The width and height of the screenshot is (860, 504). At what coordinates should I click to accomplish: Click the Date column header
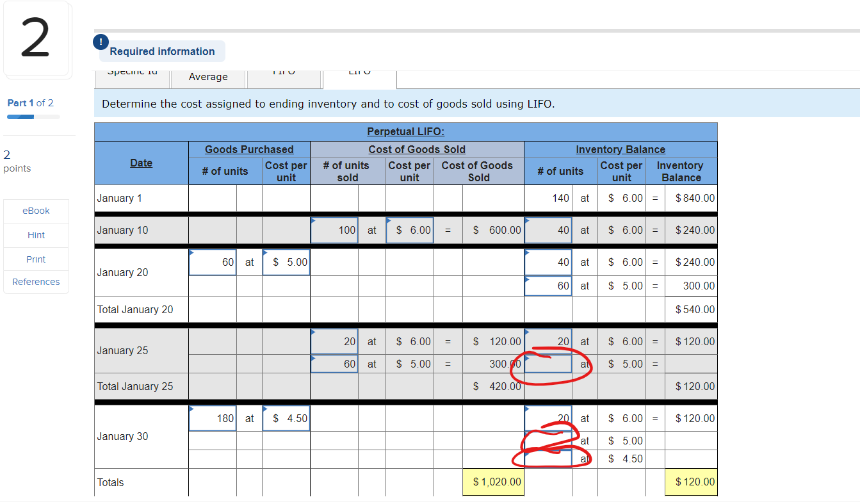(141, 163)
